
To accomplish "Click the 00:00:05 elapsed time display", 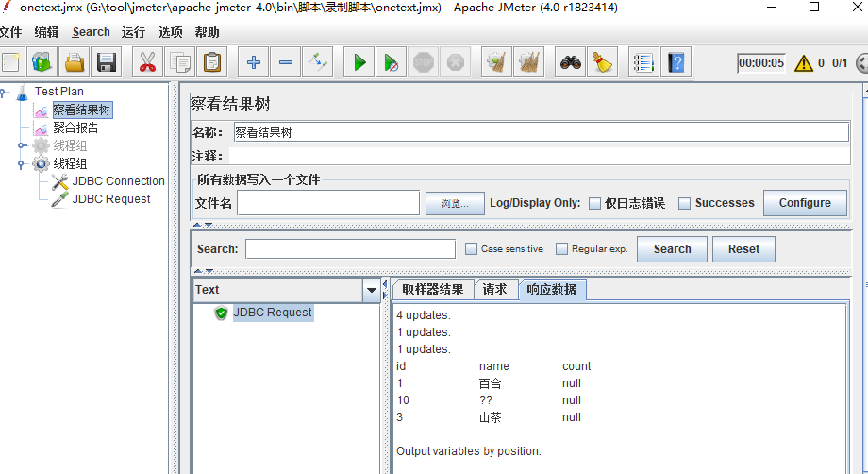I will click(x=761, y=63).
